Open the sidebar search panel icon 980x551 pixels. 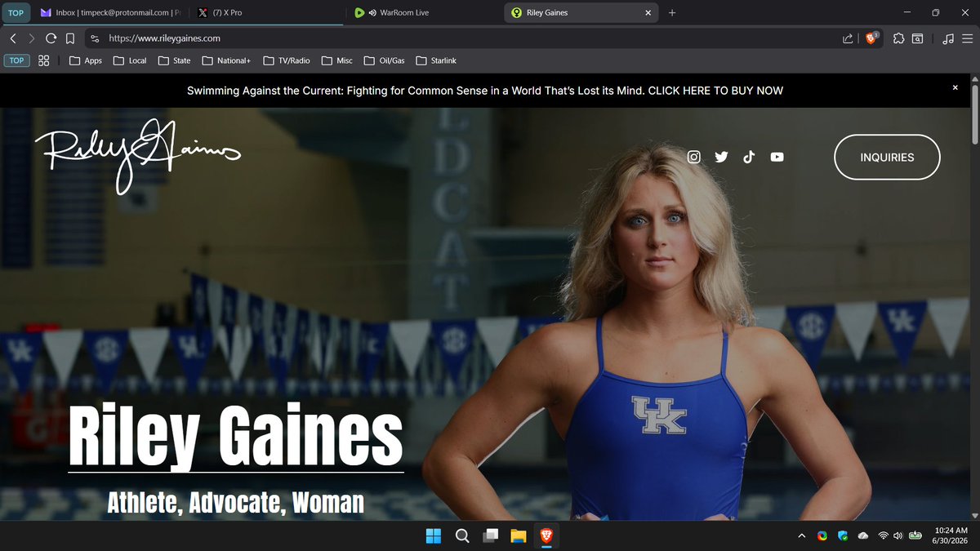click(918, 38)
